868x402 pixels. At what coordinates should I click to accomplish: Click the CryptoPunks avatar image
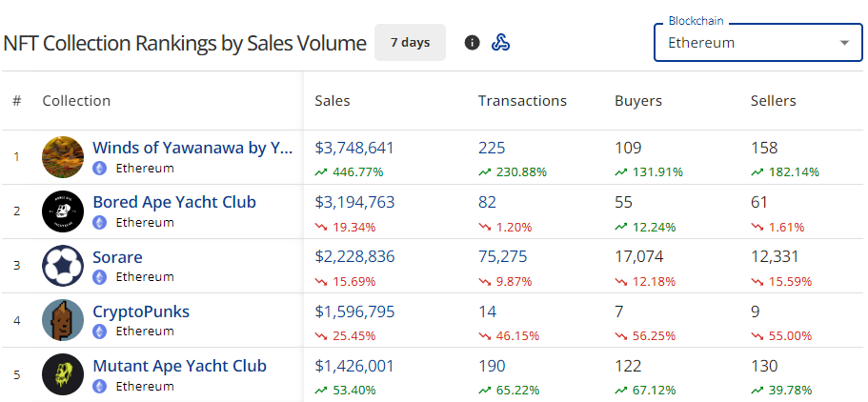63,320
